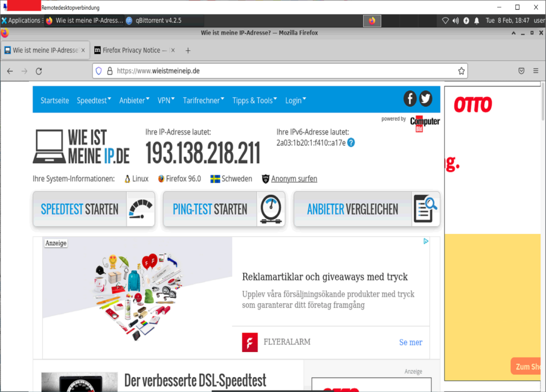
Task: Click the Speedtest starten button
Action: click(94, 209)
